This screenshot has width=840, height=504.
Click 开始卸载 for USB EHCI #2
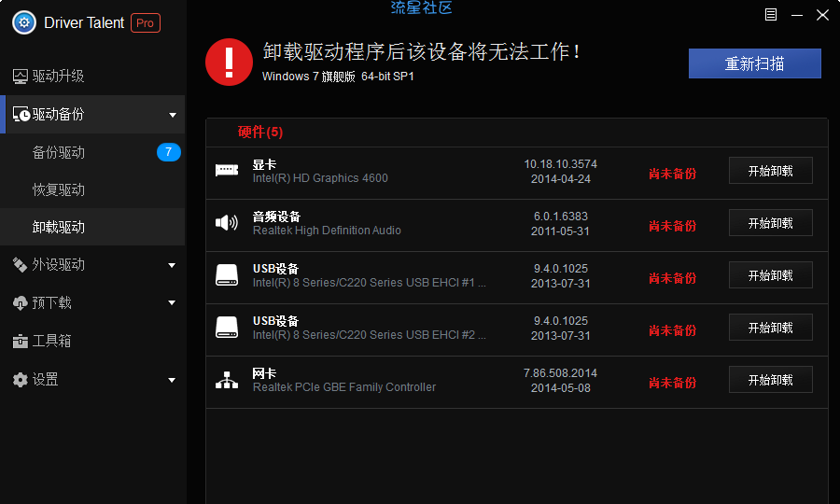770,328
